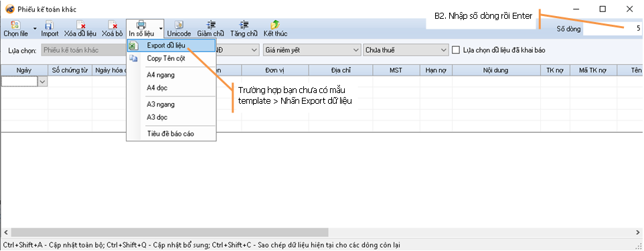Open the Ngày cell date dropdown arrow
Viewport: 644px width, 251px height.
pyautogui.click(x=42, y=82)
